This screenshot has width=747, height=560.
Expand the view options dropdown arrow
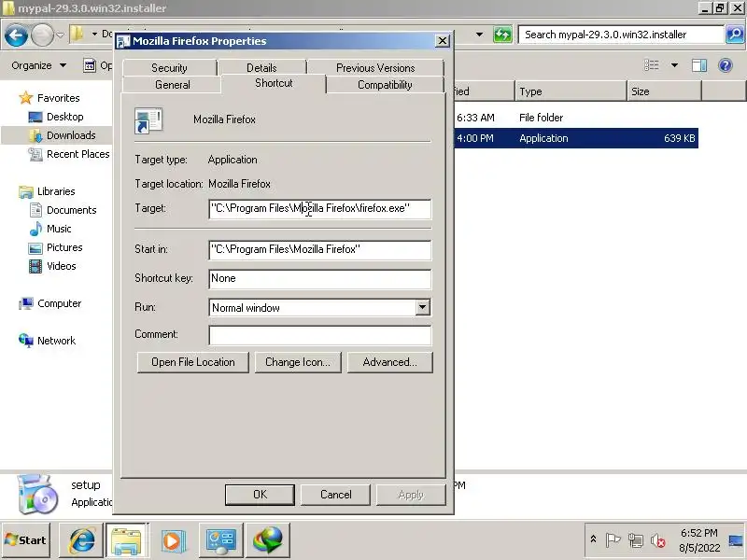(x=674, y=65)
